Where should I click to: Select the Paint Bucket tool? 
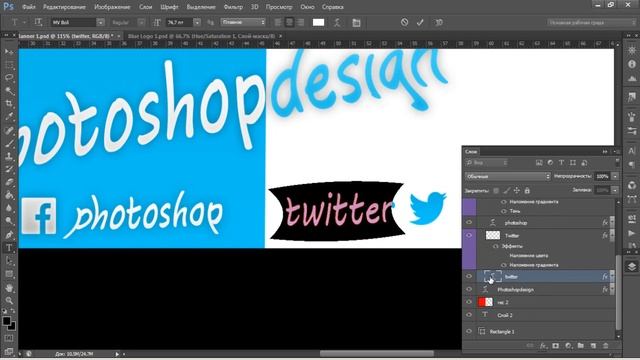point(9,195)
